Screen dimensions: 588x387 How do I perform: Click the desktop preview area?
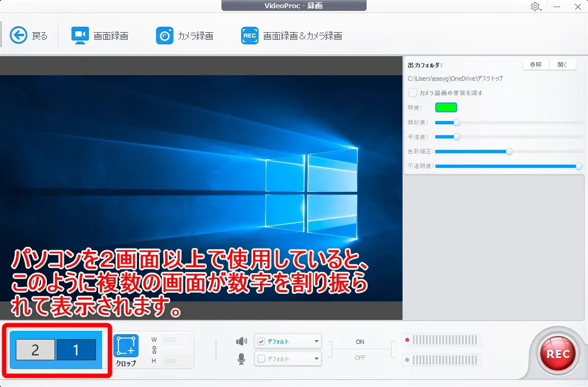pos(201,189)
